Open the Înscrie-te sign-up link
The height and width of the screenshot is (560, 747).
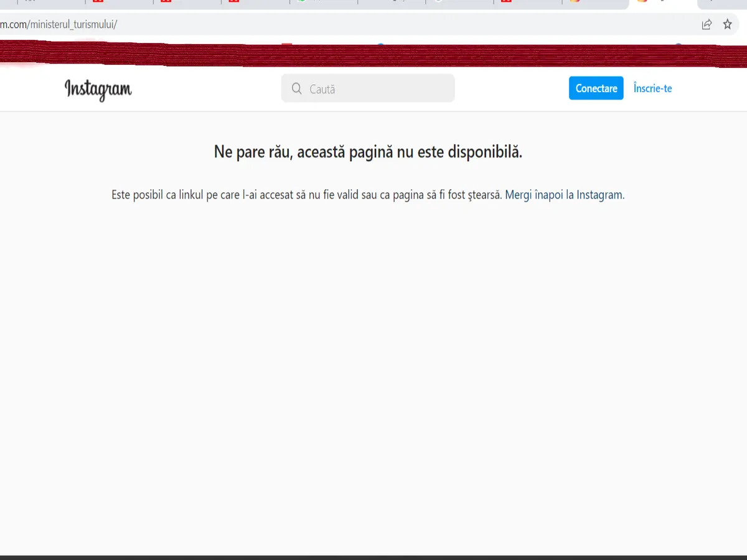click(x=652, y=88)
